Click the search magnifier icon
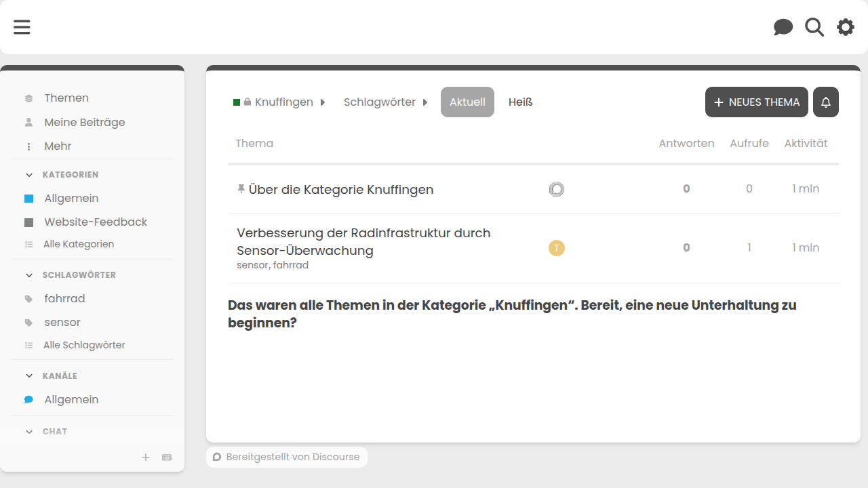This screenshot has width=868, height=488. click(814, 27)
